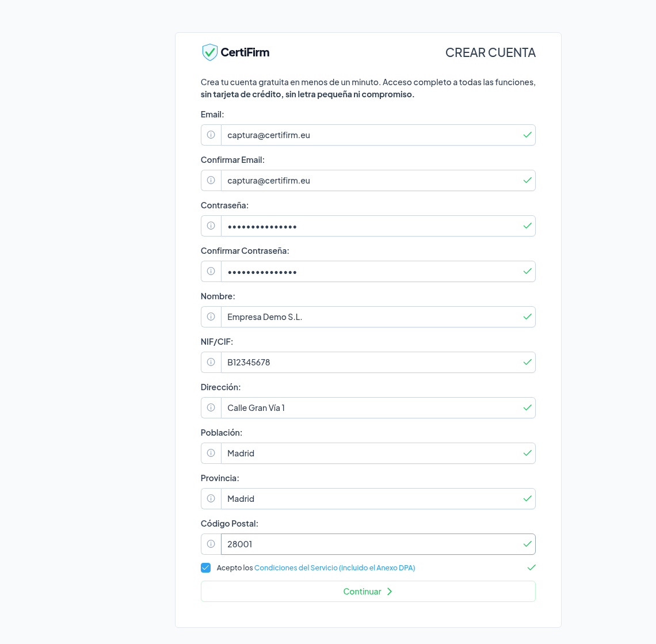The height and width of the screenshot is (644, 656).
Task: Click the NIF/CIF info icon
Action: (211, 362)
